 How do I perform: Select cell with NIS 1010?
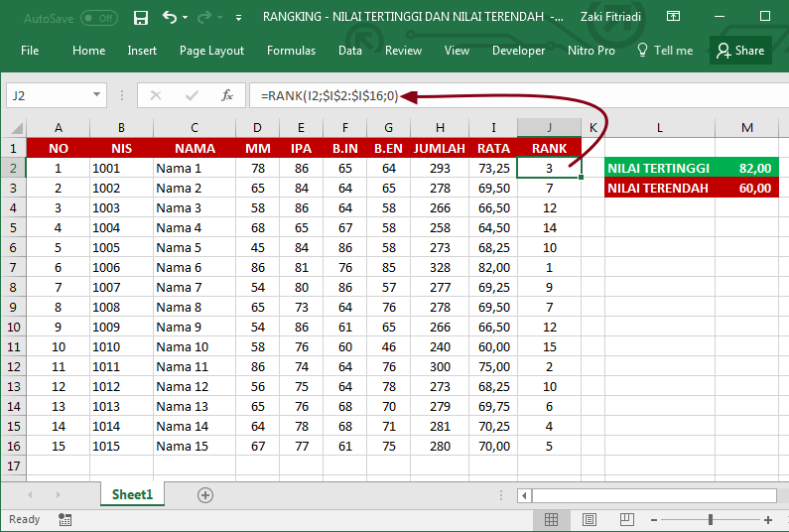121,346
